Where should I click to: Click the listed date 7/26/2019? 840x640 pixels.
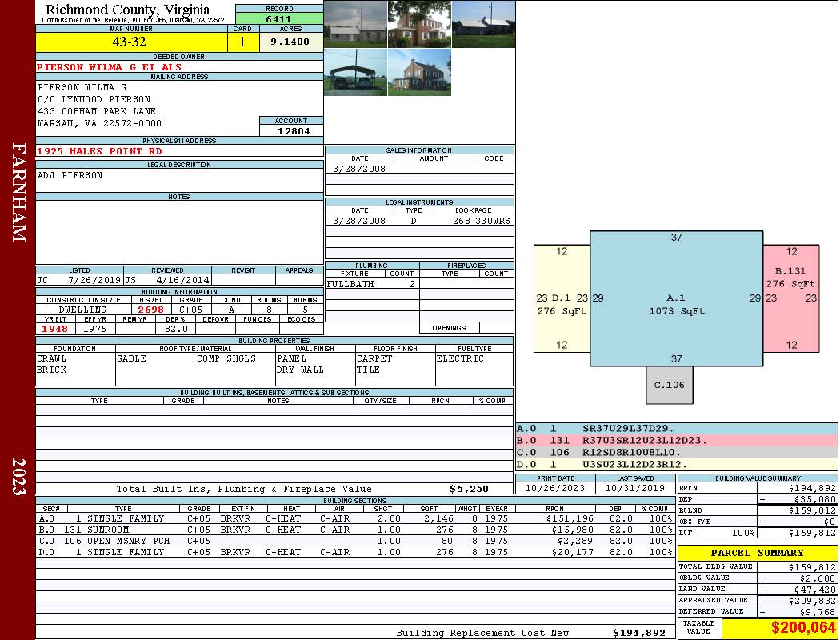point(94,279)
